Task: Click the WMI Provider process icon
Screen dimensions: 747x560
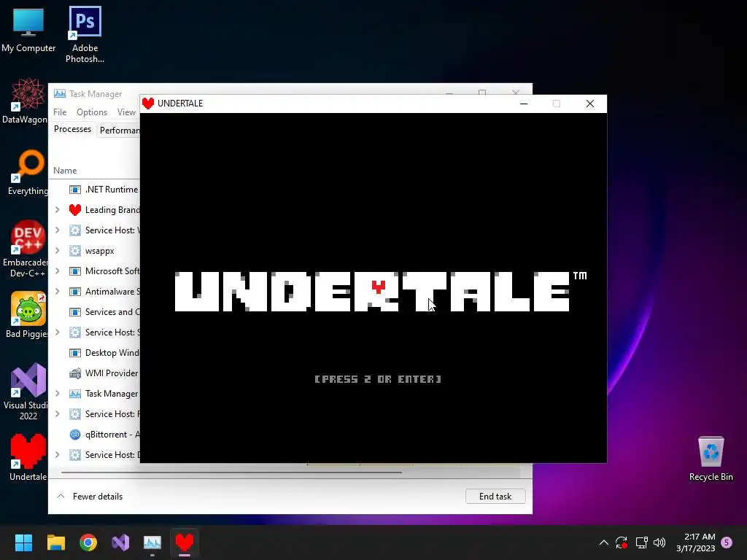Action: tap(75, 373)
